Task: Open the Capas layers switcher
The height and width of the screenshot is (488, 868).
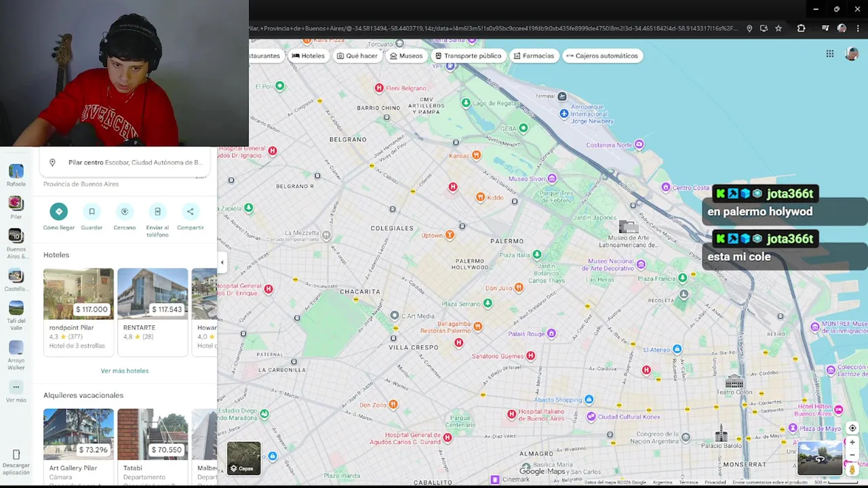Action: point(243,459)
